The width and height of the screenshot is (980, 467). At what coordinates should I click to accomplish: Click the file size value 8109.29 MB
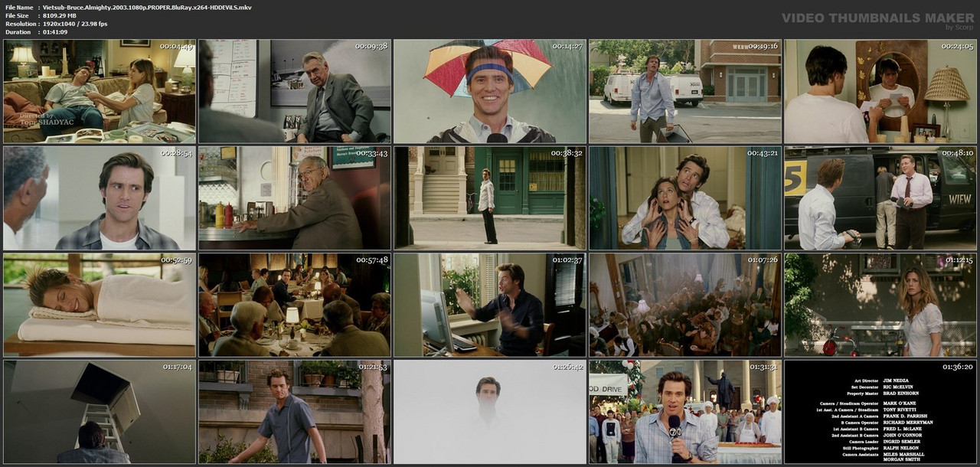pyautogui.click(x=60, y=15)
